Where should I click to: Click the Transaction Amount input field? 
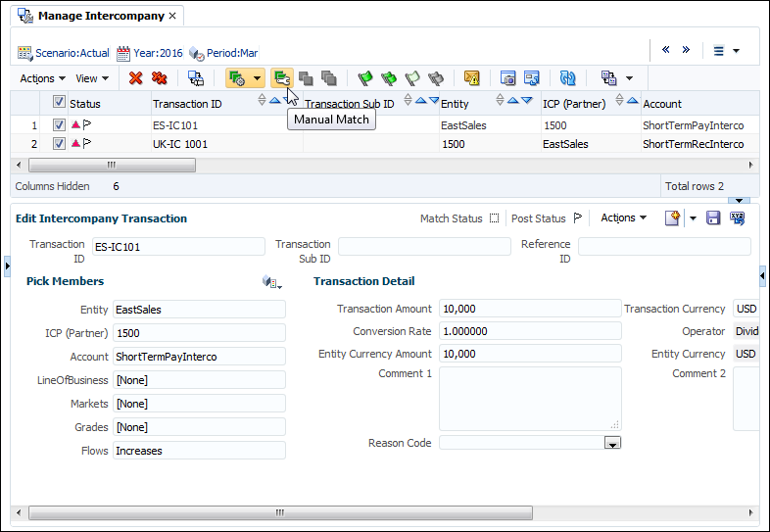529,309
